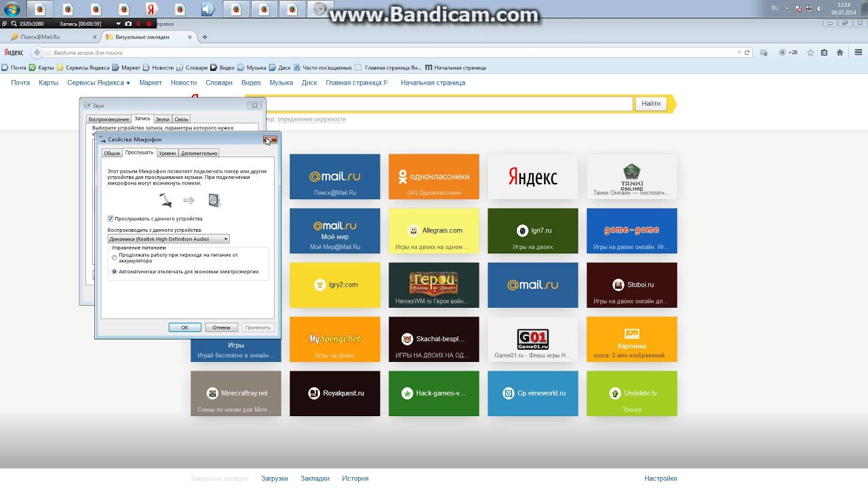The width and height of the screenshot is (868, 488).
Task: Go to the browser home page icon
Action: pyautogui.click(x=840, y=52)
